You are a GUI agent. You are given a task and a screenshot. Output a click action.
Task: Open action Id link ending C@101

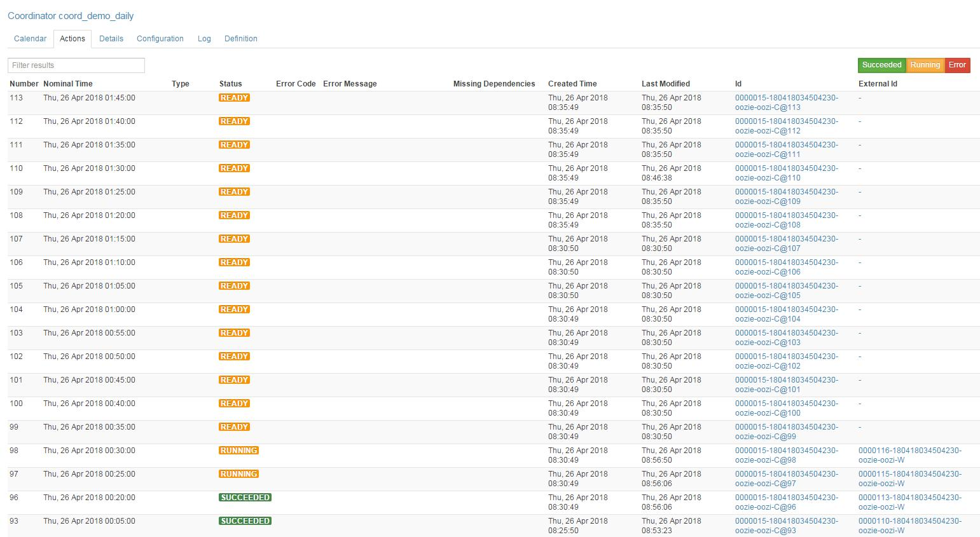point(787,385)
